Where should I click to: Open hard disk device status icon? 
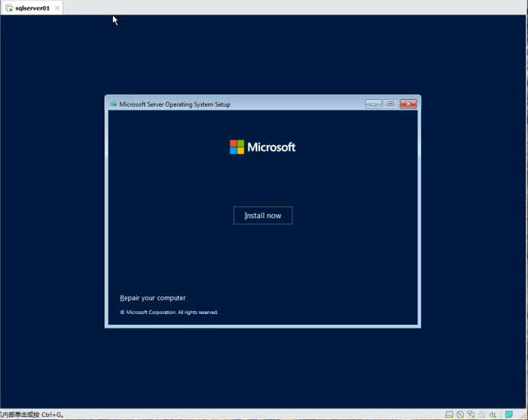click(x=449, y=415)
